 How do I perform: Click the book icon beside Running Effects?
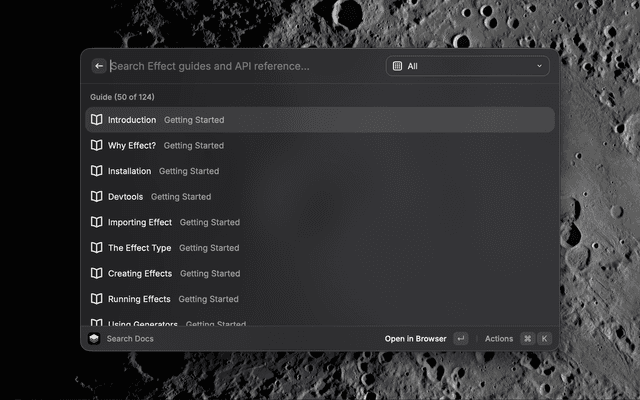click(x=96, y=299)
